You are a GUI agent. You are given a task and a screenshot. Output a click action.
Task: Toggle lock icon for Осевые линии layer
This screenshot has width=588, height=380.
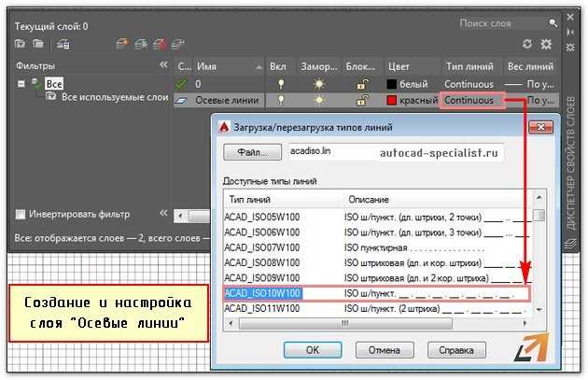(361, 100)
